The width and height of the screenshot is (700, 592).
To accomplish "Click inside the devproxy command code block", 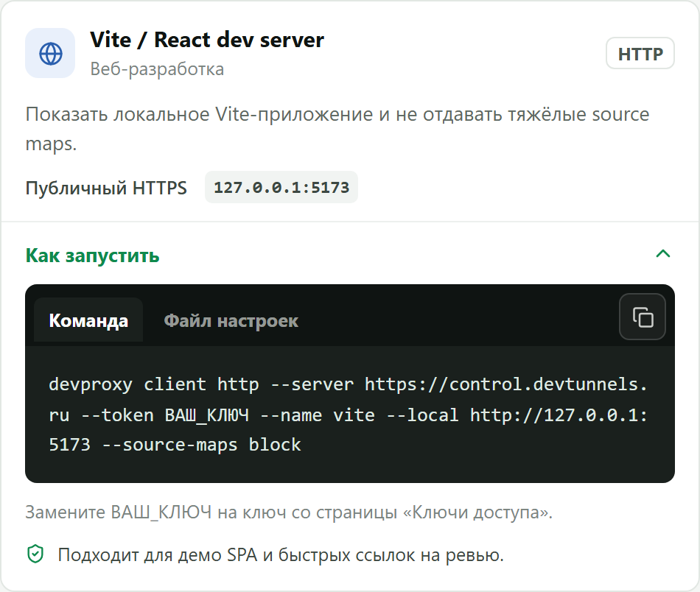I will coord(349,415).
